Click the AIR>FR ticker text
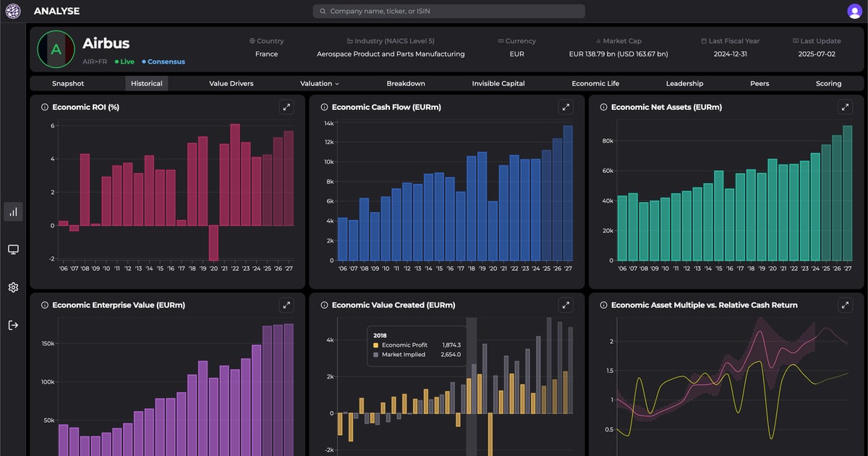The height and width of the screenshot is (456, 868). 95,62
